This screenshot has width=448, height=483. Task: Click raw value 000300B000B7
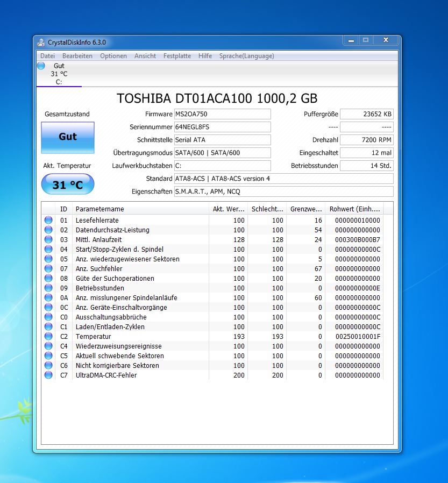(x=358, y=240)
